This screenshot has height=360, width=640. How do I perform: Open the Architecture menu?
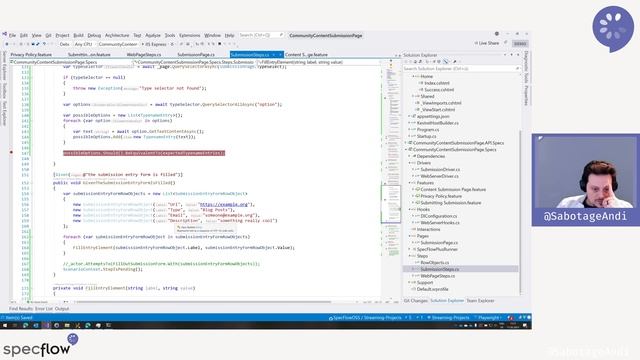tap(117, 36)
